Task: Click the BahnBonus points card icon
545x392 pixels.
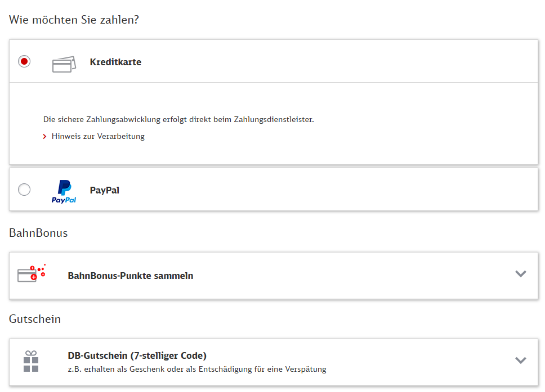Action: [x=31, y=274]
